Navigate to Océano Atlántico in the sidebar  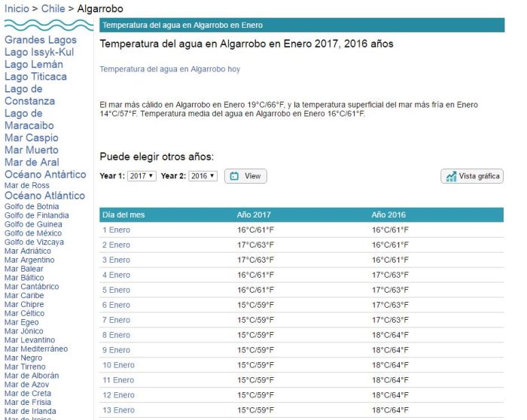44,196
